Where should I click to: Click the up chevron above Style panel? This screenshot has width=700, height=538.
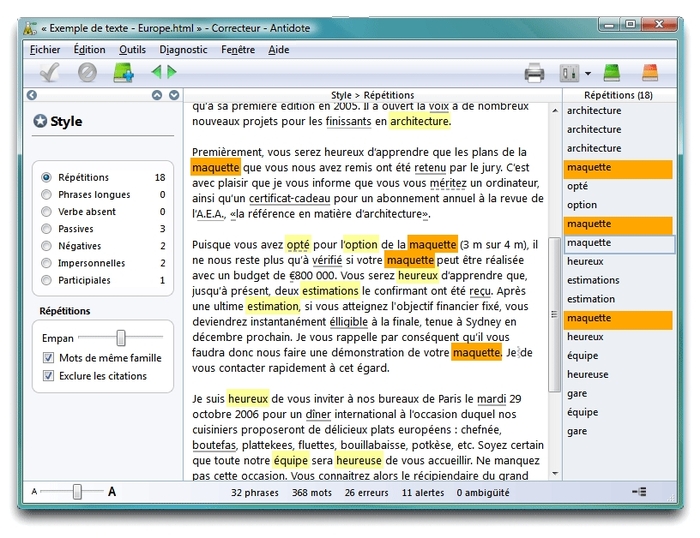tap(157, 96)
